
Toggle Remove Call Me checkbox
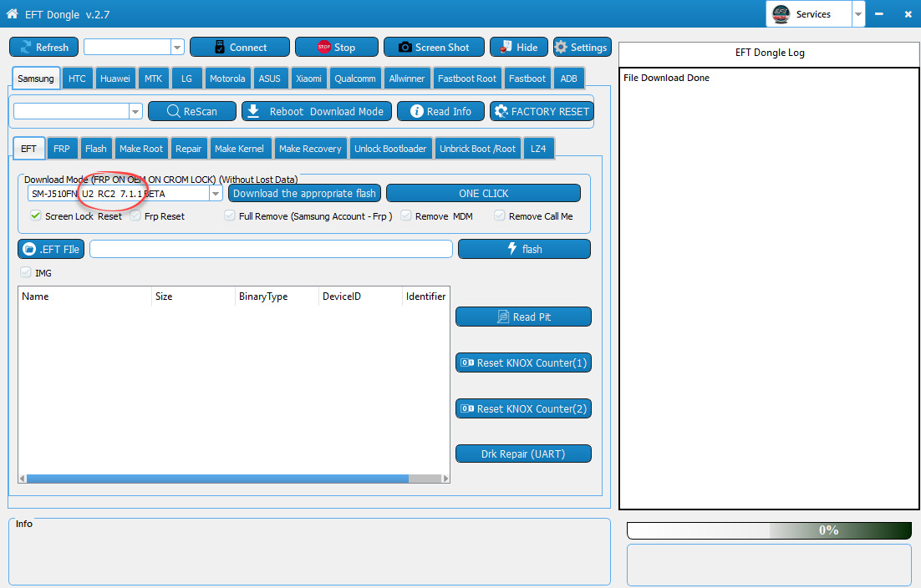coord(499,216)
